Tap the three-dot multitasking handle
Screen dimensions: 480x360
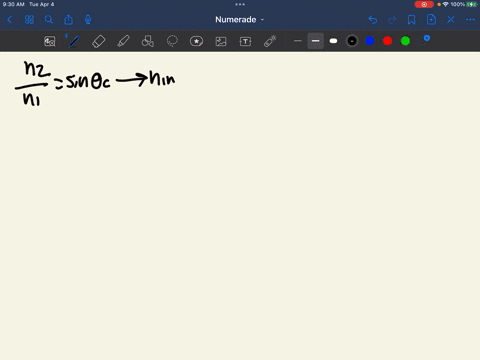[240, 4]
